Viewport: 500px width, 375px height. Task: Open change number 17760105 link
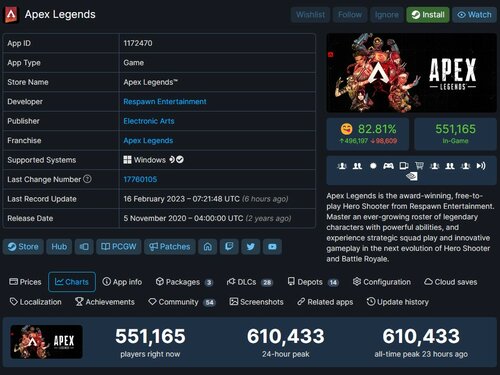coord(140,179)
